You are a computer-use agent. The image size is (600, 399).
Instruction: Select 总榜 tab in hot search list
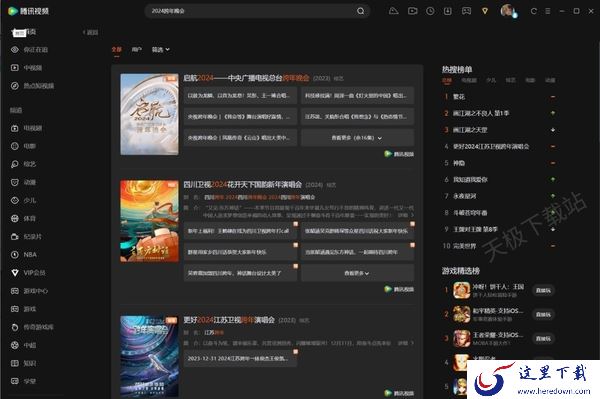[x=447, y=80]
